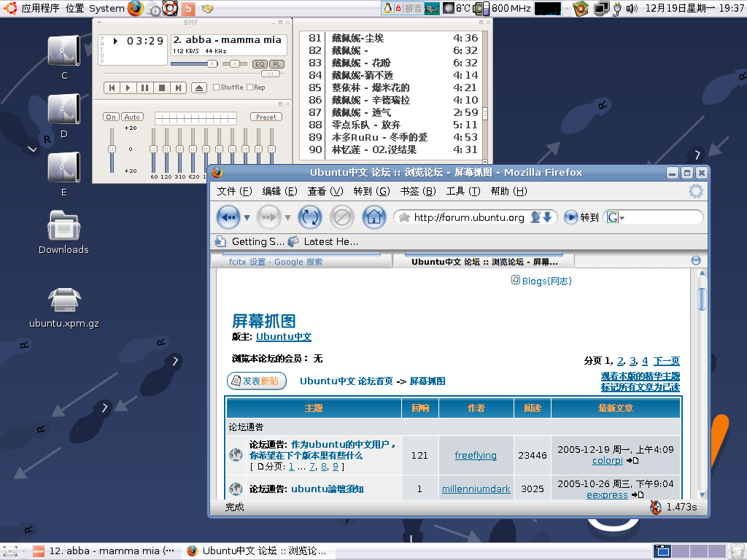
Task: Open the 应用程序 applications menu in top panel
Action: tap(40, 8)
